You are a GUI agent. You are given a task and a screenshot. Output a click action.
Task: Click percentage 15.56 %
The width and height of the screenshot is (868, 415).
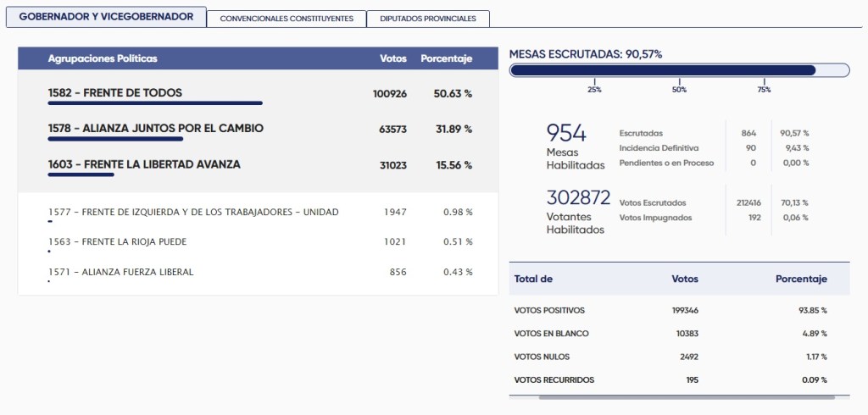[x=453, y=165]
